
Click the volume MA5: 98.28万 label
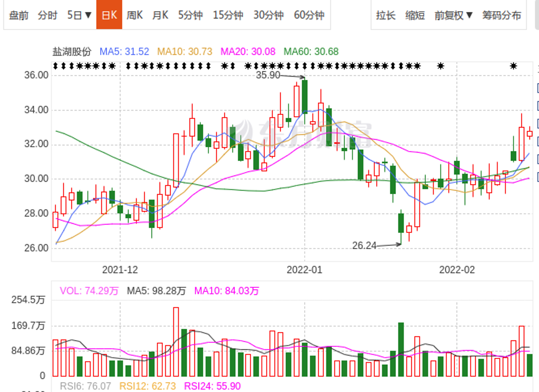[x=156, y=291]
